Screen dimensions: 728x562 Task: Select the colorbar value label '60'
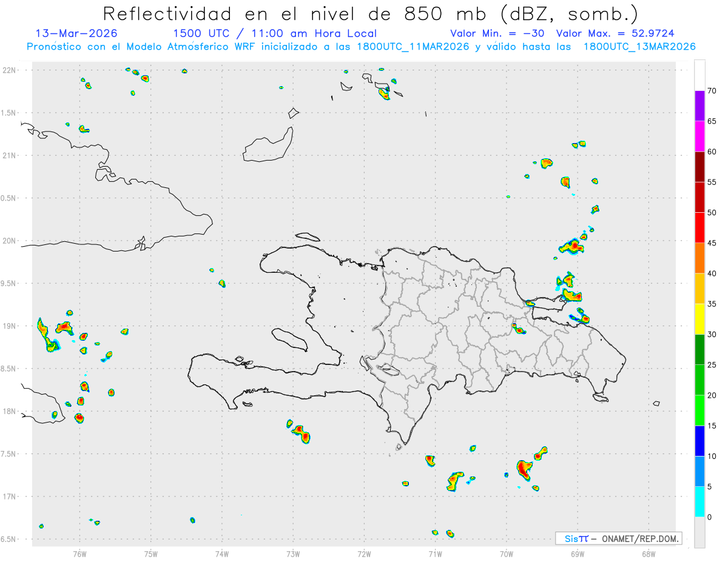pos(712,152)
